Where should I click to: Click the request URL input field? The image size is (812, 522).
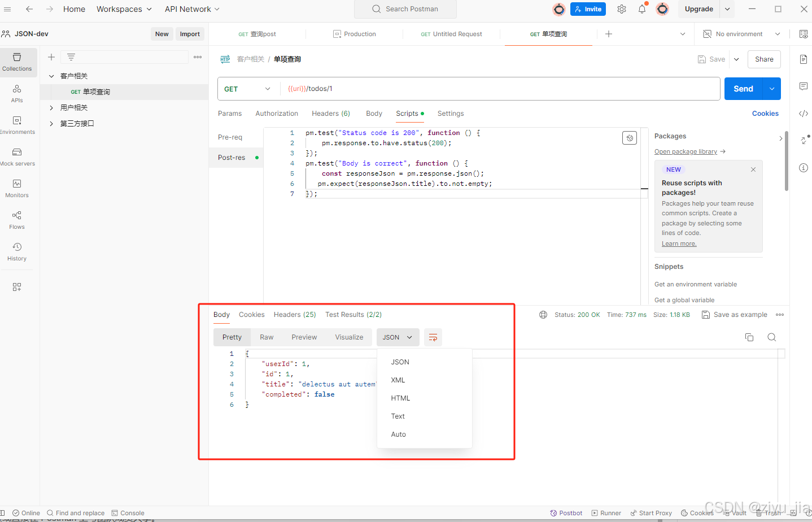click(x=500, y=89)
